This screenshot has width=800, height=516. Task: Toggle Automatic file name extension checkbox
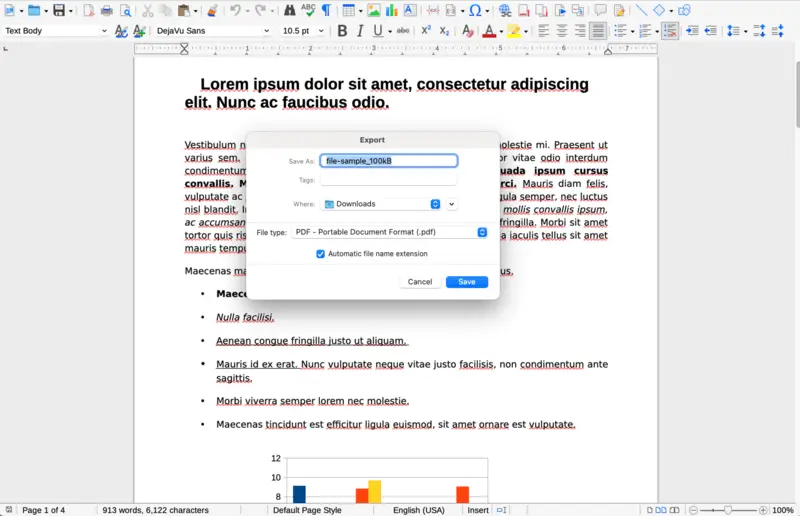tap(320, 254)
